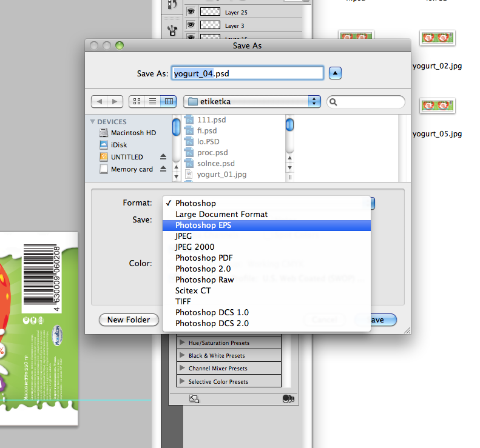Pick JPEG format in dropdown list
The image size is (480, 448).
266,236
